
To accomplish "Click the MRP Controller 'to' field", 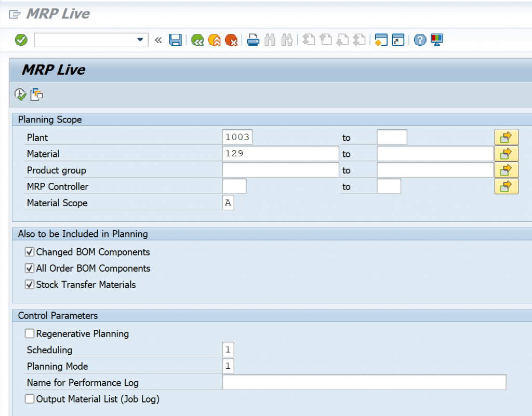I will click(x=389, y=186).
